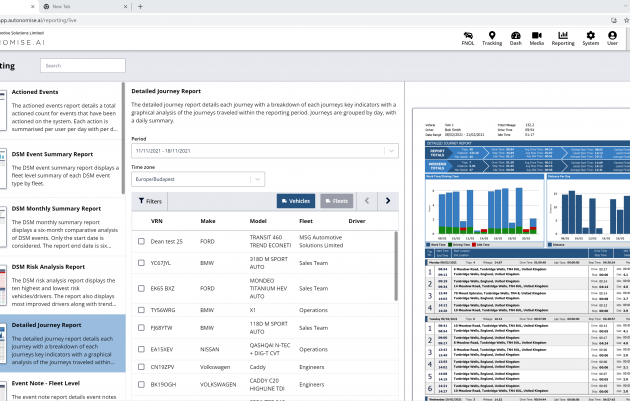Check the EK65 BXZ row checkbox
The width and height of the screenshot is (630, 401).
(141, 288)
